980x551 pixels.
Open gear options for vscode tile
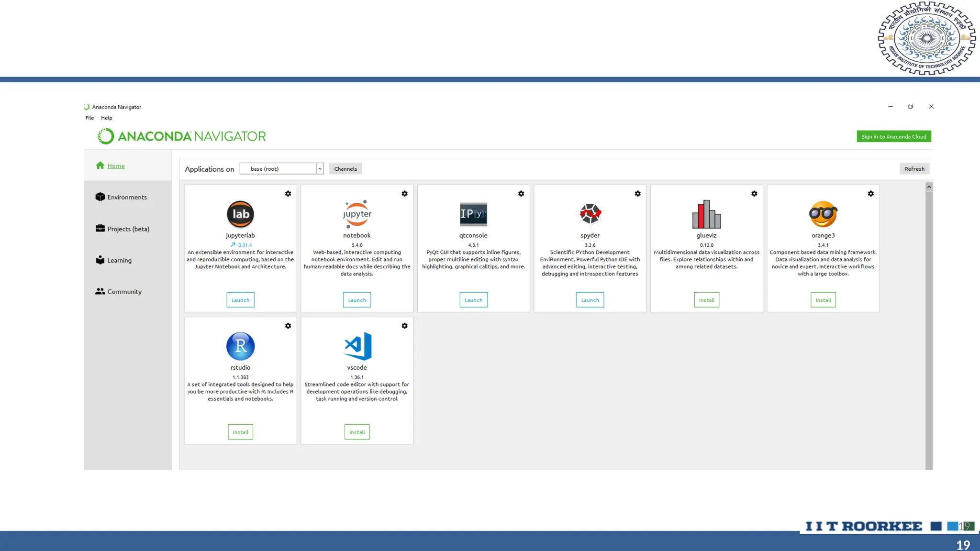click(x=405, y=326)
